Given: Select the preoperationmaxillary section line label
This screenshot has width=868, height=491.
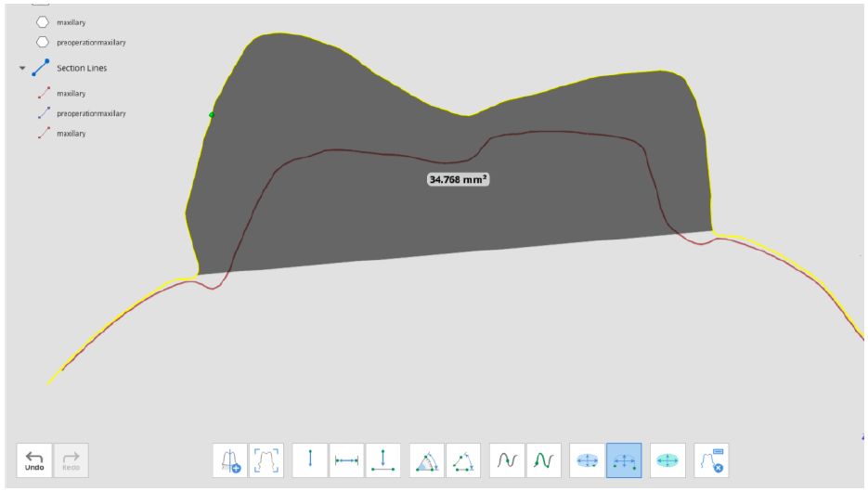Looking at the screenshot, I should point(91,113).
